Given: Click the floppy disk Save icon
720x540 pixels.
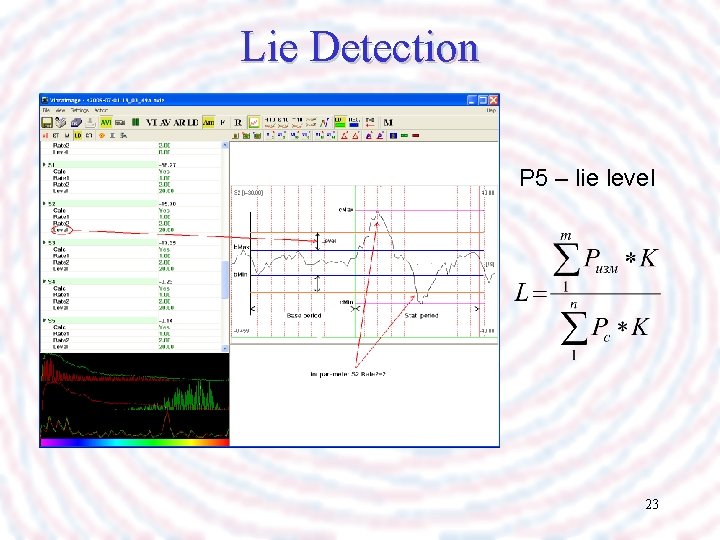Looking at the screenshot, I should pos(47,122).
